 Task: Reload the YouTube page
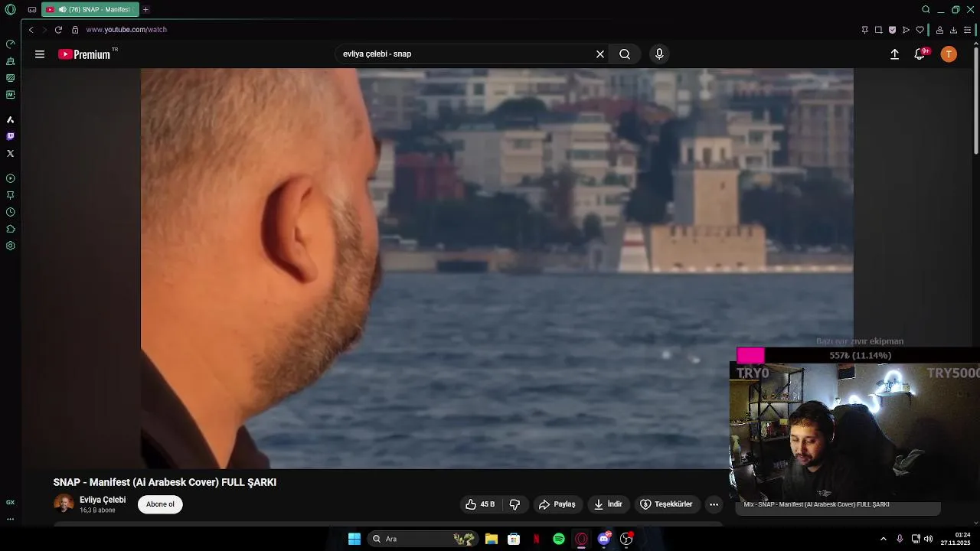[58, 30]
